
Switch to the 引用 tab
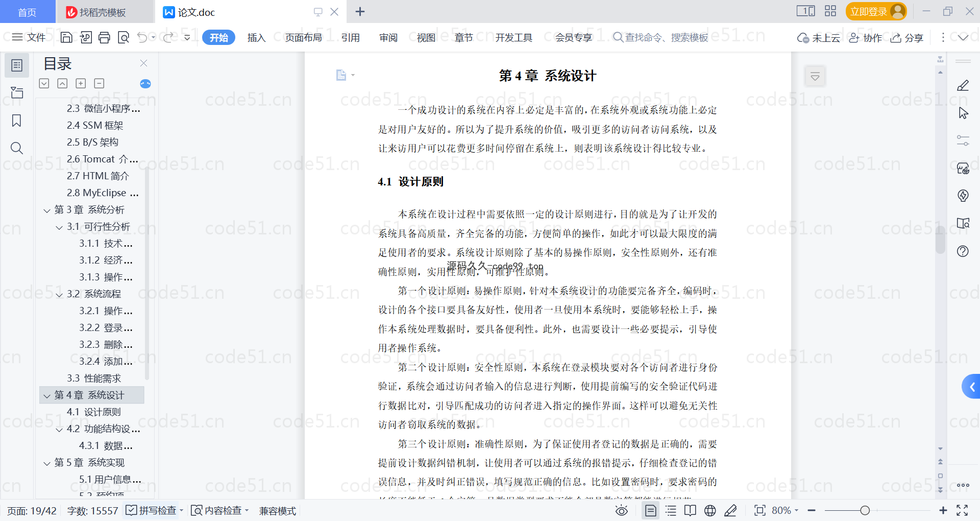(351, 37)
